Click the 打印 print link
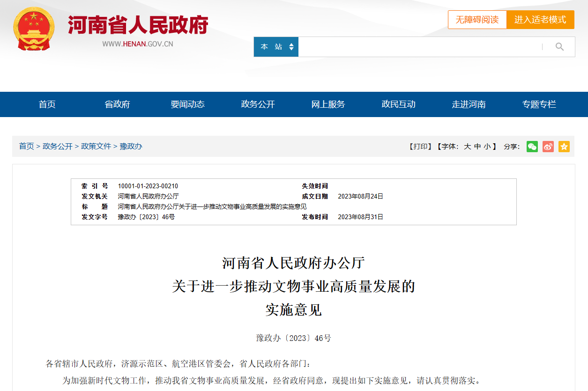The width and height of the screenshot is (588, 391). coord(420,147)
